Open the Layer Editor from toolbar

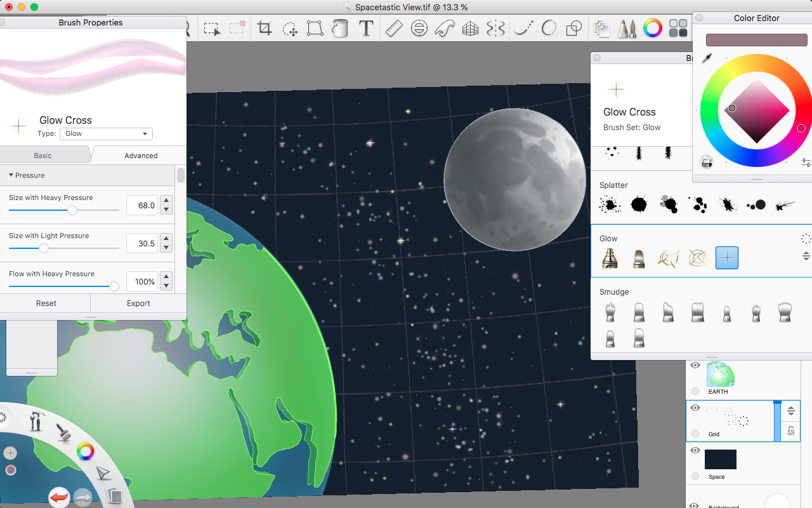[601, 29]
